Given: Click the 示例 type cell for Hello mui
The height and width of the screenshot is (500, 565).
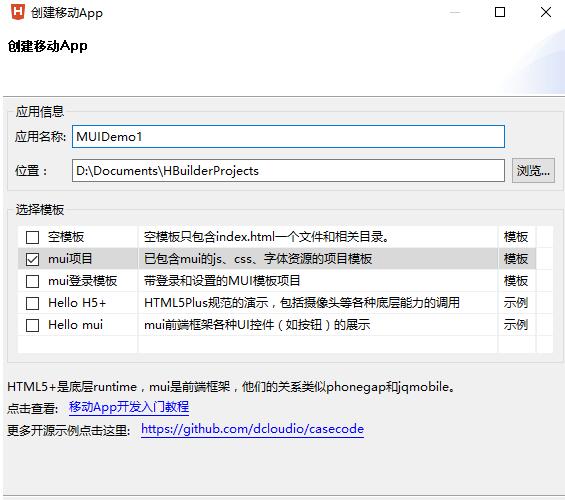Looking at the screenshot, I should pyautogui.click(x=517, y=325).
